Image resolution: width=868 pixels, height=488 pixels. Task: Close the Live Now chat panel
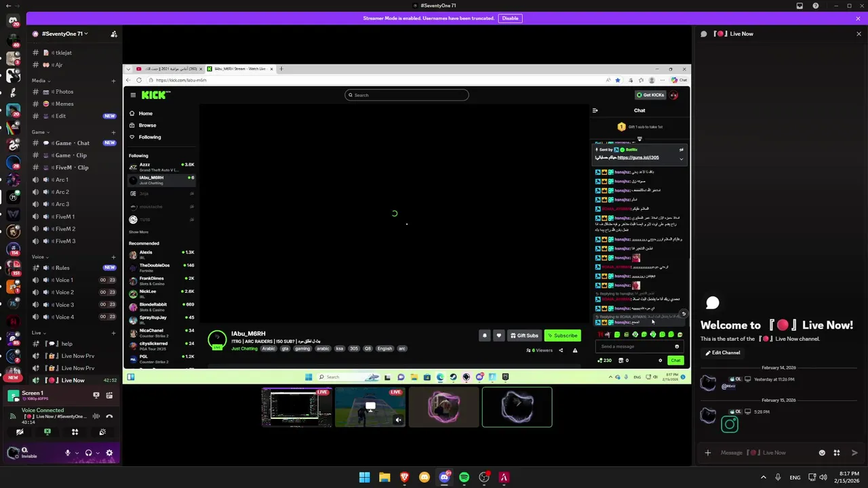859,34
